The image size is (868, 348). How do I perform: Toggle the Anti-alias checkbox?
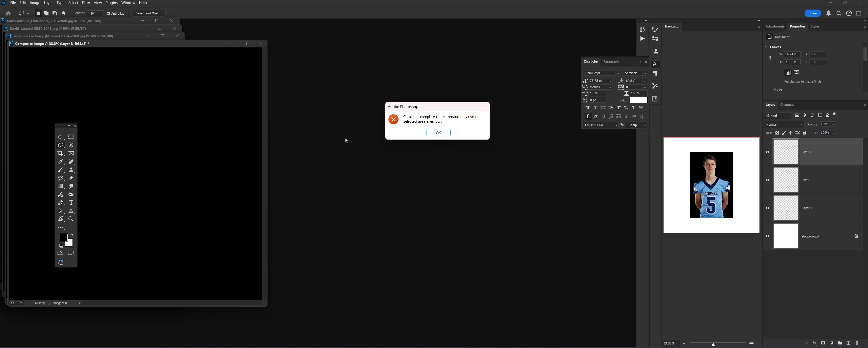tap(109, 13)
